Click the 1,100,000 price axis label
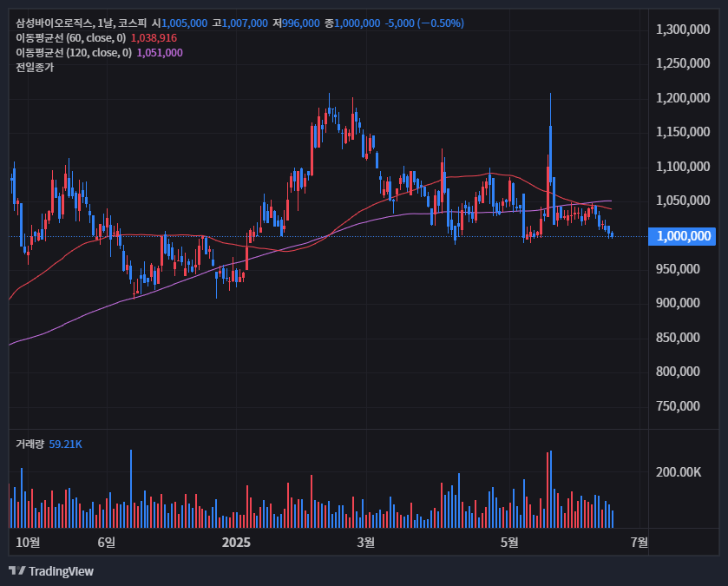The image size is (728, 586). (683, 166)
